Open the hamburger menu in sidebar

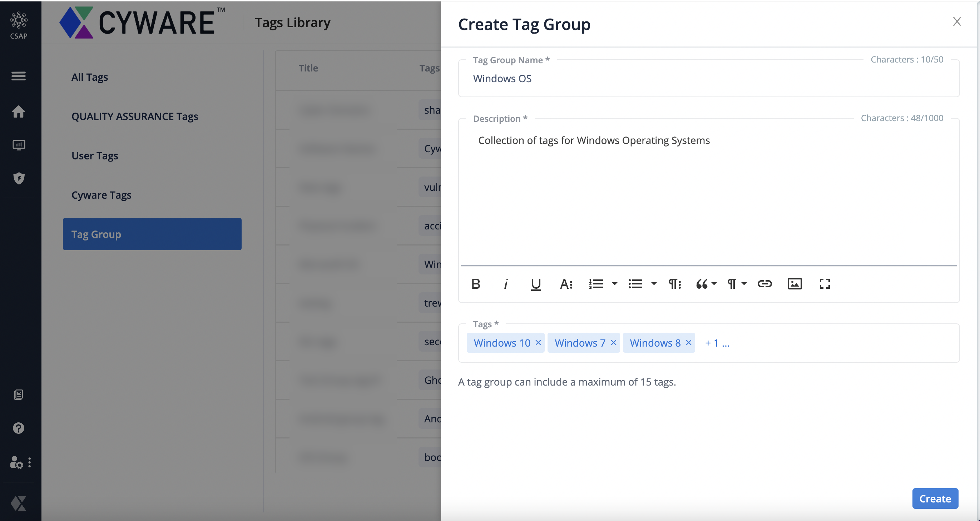point(18,76)
